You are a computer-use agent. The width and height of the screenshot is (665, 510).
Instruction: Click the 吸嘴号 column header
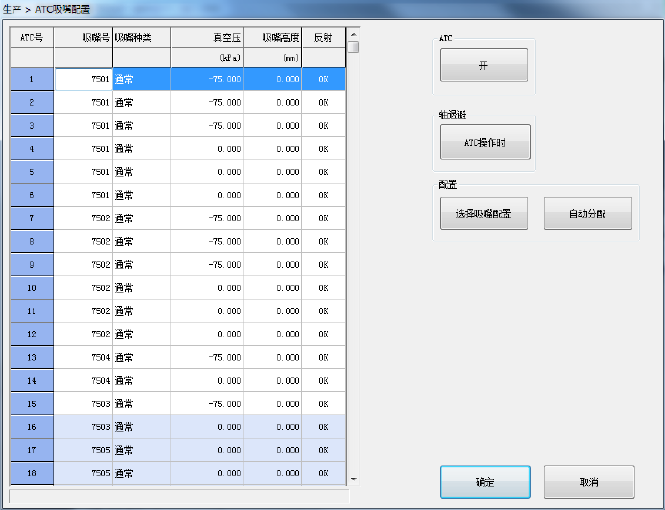[x=83, y=38]
